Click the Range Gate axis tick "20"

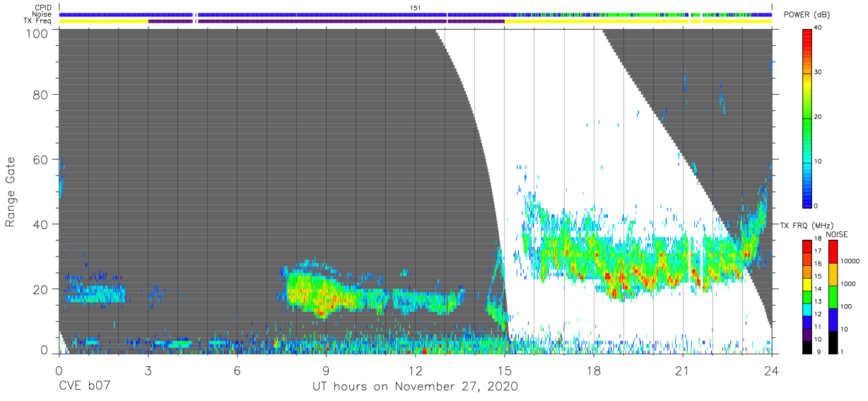41,289
